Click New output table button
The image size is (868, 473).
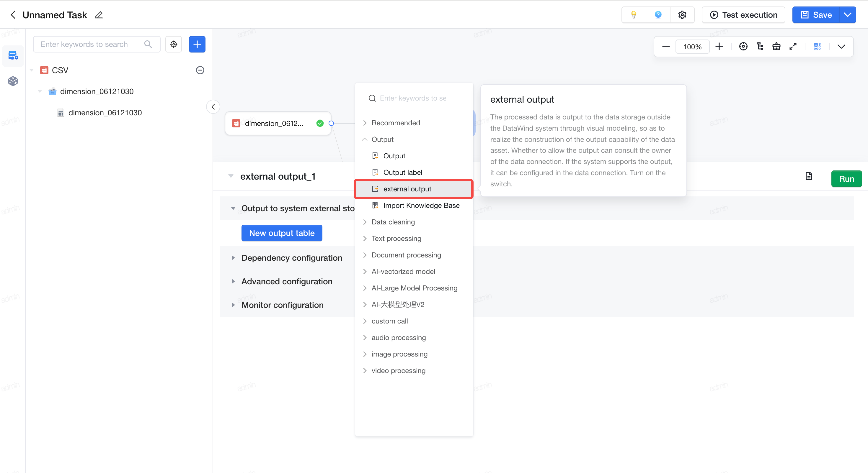(282, 233)
